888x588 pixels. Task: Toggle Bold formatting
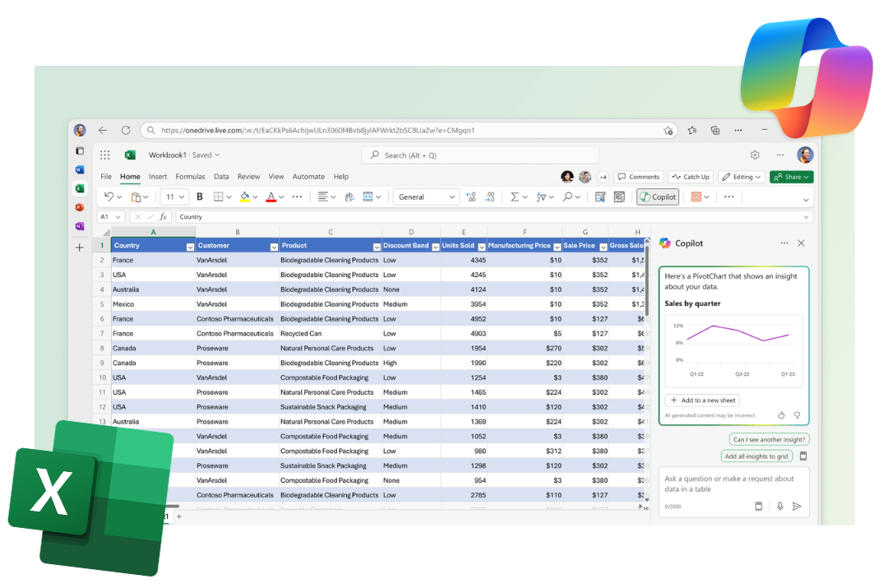pos(199,197)
